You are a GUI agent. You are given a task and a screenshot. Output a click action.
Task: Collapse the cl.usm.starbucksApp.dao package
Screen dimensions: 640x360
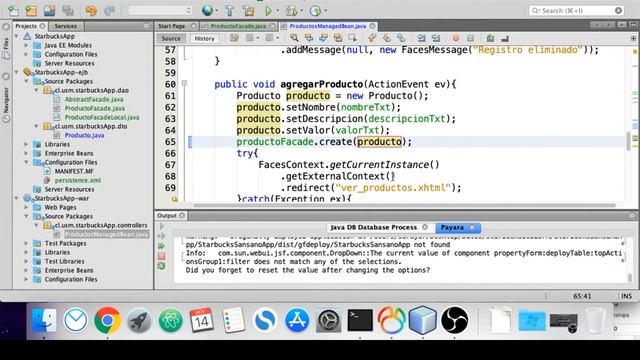coord(36,90)
